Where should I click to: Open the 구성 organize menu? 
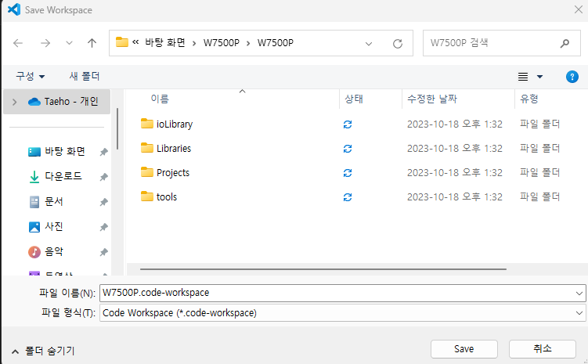[30, 77]
